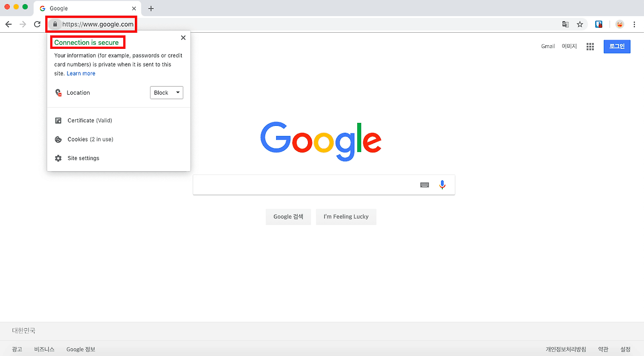The height and width of the screenshot is (356, 644).
Task: Click the voice search microphone icon
Action: (442, 184)
